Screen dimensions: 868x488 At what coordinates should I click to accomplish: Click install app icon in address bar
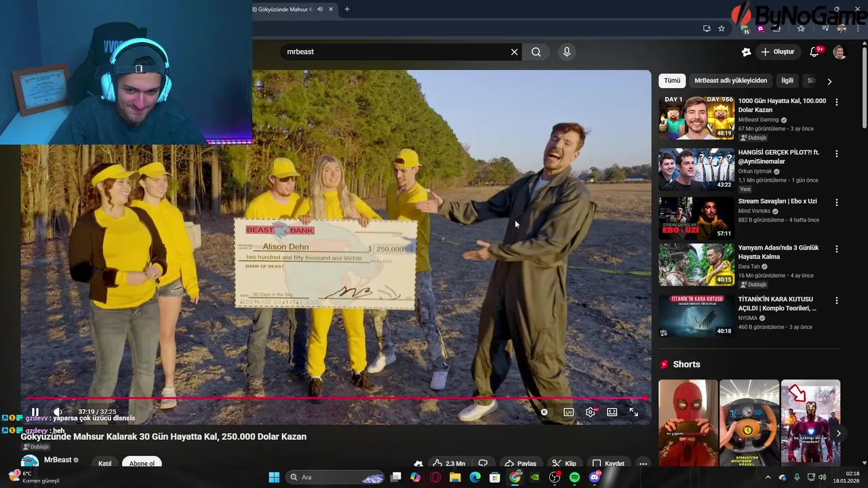pos(707,28)
